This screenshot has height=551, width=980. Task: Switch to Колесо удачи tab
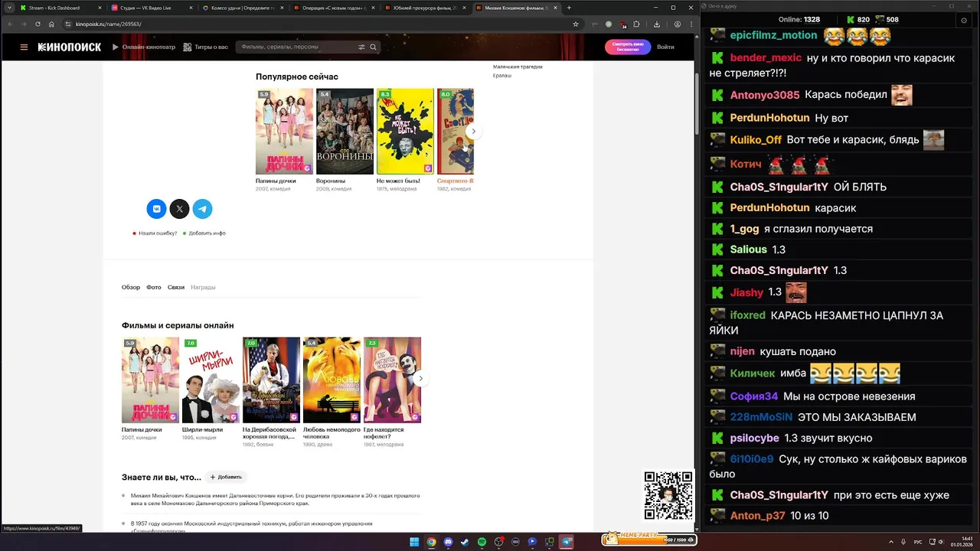[x=242, y=8]
